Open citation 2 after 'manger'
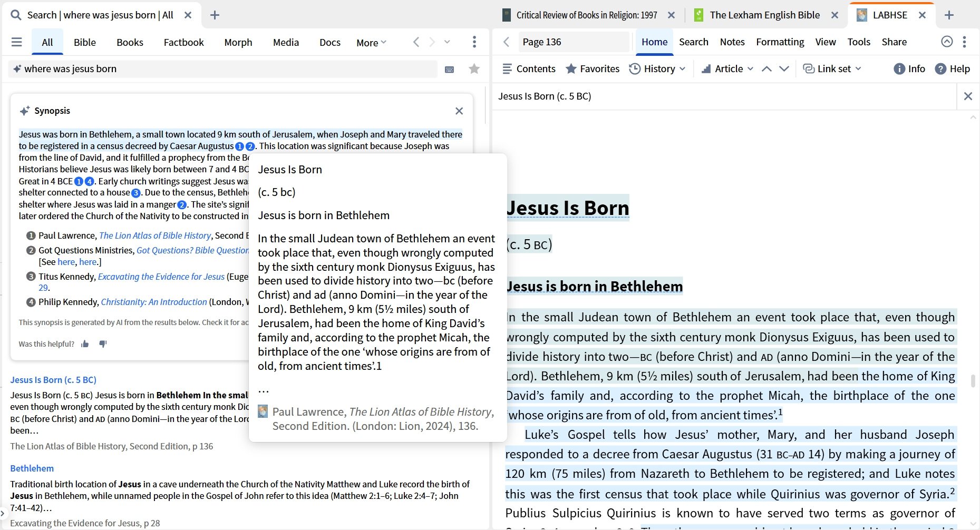This screenshot has height=530, width=980. click(x=182, y=205)
